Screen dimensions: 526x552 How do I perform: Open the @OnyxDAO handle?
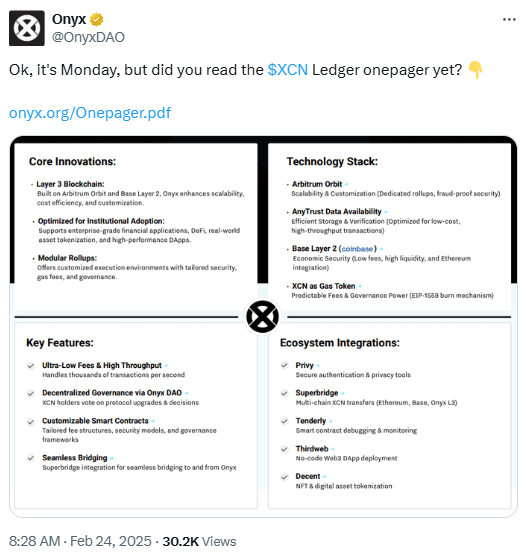pyautogui.click(x=88, y=37)
